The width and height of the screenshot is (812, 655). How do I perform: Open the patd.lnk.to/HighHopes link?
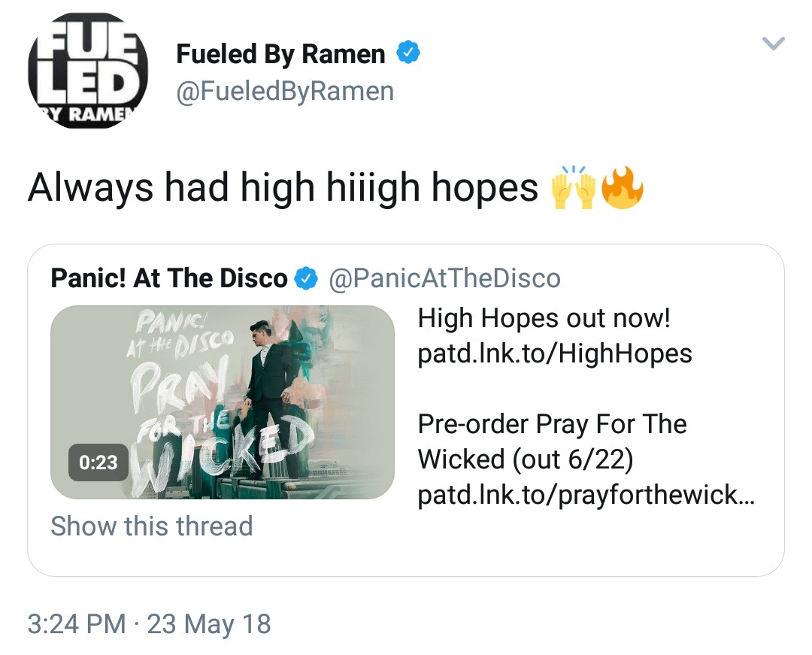click(x=555, y=353)
